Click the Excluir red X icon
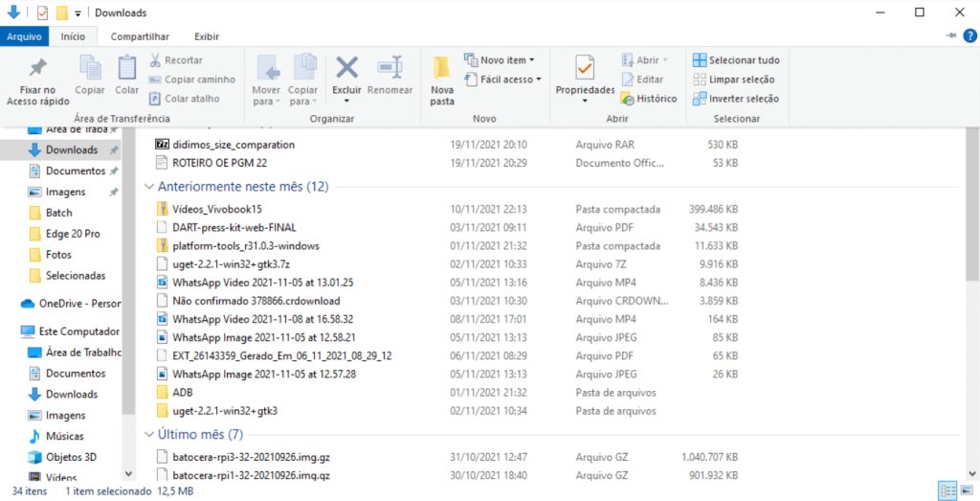The image size is (980, 501). pos(346,69)
